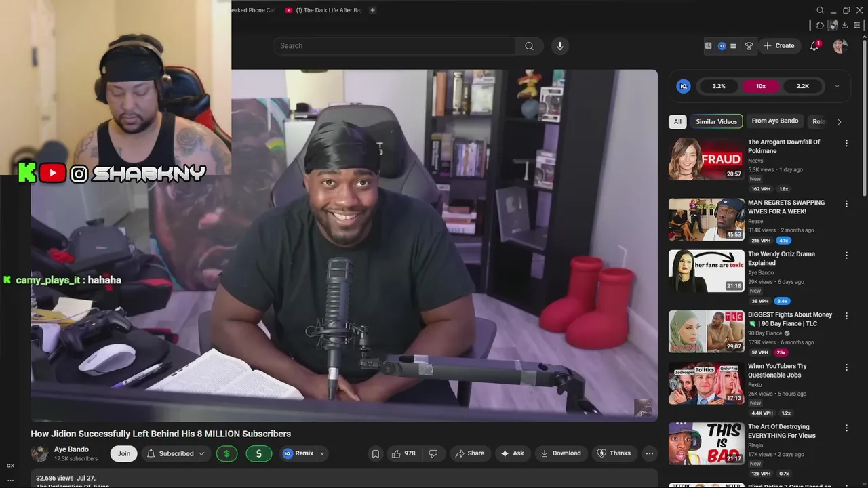868x488 pixels.
Task: Expand the Subscribed notification dropdown
Action: (201, 453)
